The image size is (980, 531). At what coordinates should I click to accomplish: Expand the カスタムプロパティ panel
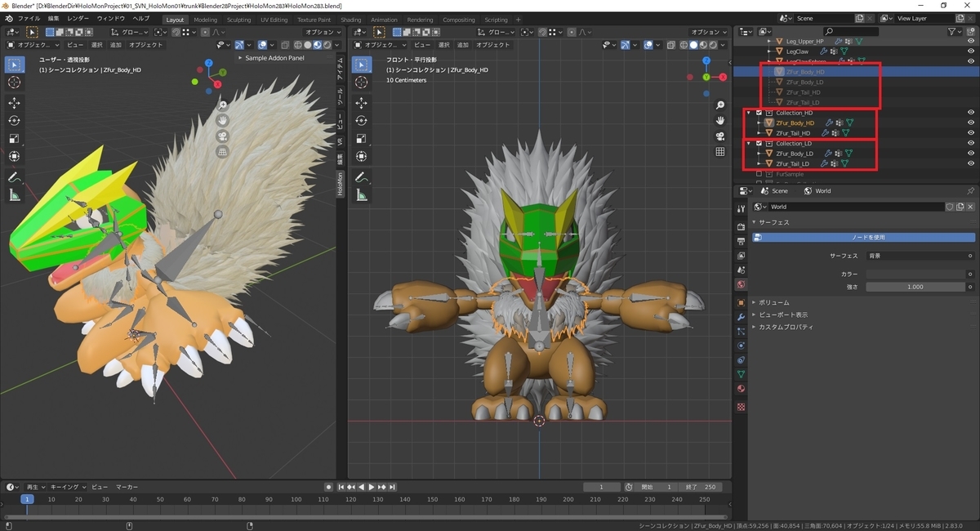coord(755,327)
